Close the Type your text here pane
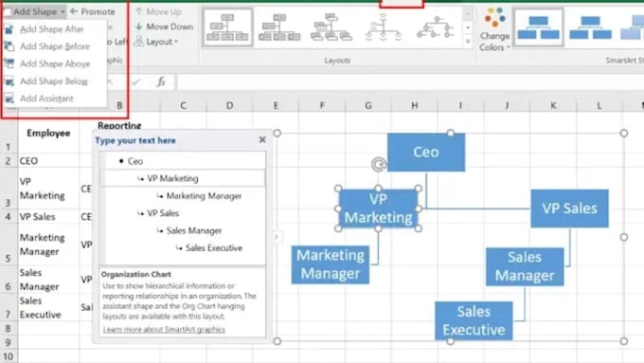This screenshot has width=644, height=363. [262, 140]
